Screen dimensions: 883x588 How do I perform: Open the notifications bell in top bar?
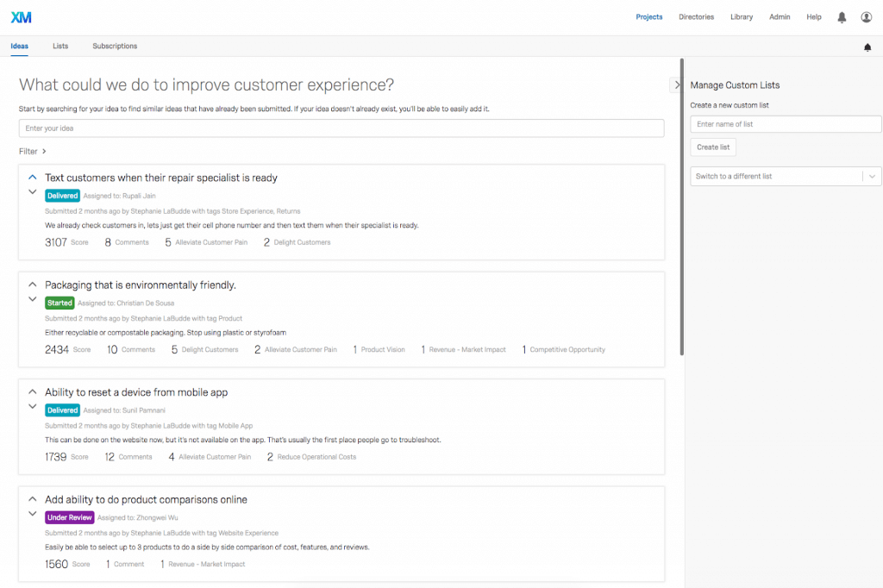(842, 17)
